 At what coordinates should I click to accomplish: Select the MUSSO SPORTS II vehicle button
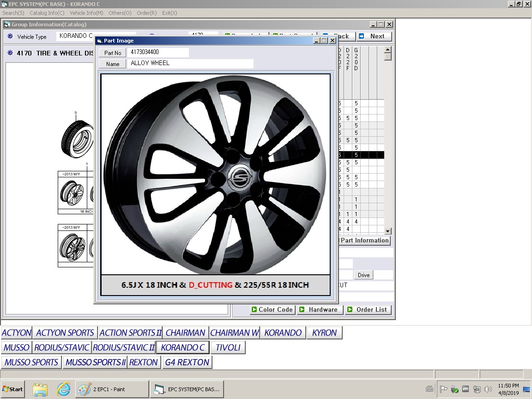[95, 363]
